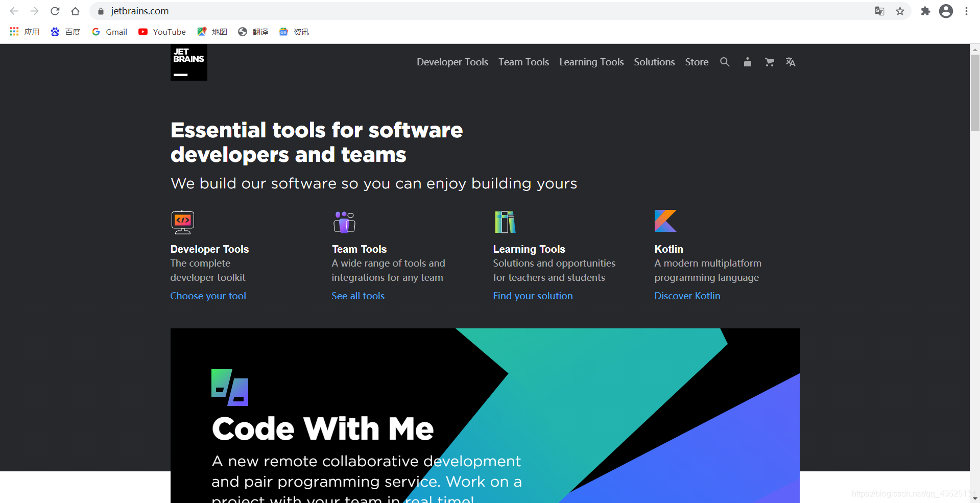This screenshot has width=980, height=503.
Task: Open the Developer Tools nav menu
Action: click(x=452, y=62)
